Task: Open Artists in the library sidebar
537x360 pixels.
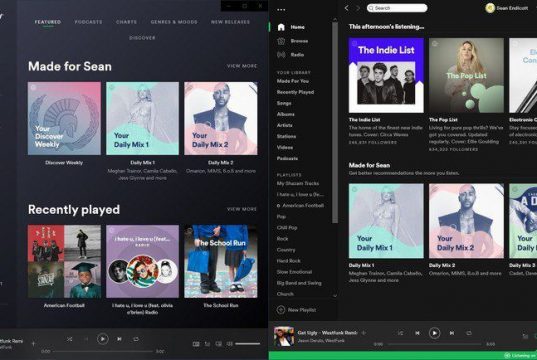Action: click(285, 125)
